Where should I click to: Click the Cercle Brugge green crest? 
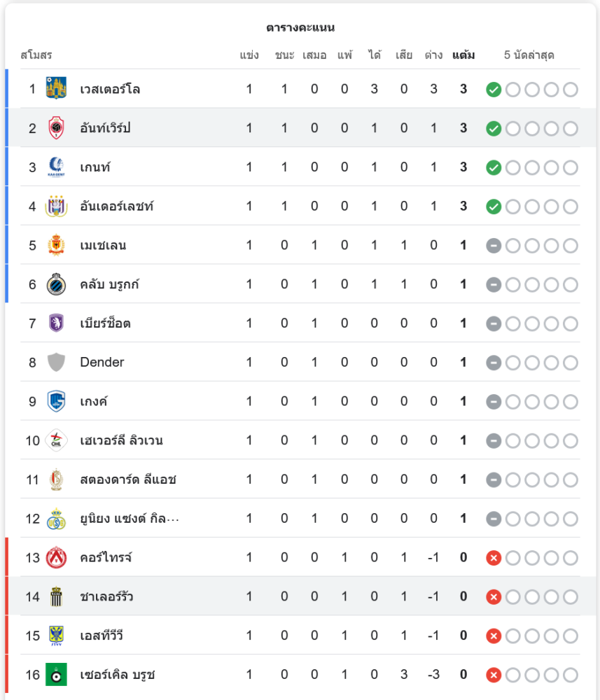56,675
